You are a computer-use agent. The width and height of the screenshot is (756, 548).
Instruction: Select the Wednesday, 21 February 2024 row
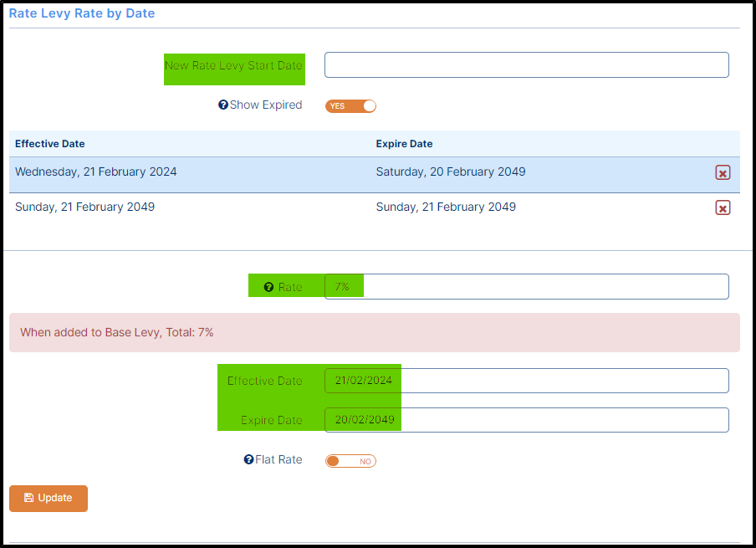click(96, 172)
